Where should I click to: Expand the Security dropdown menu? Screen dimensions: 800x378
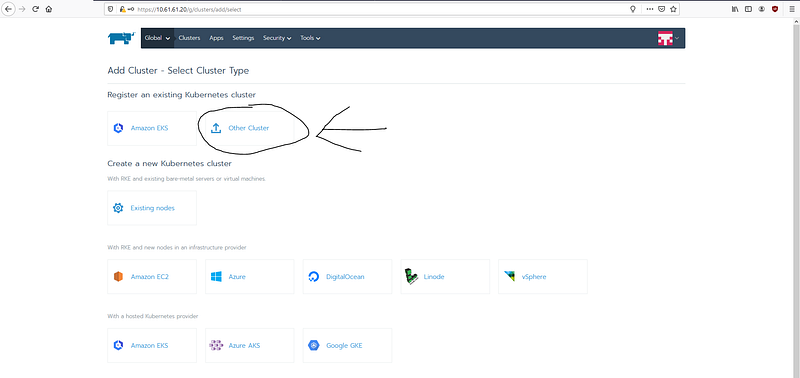click(277, 38)
